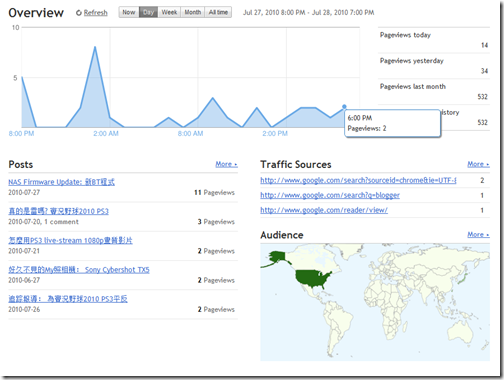This screenshot has height=380, width=504.
Task: Open google search q=blogger traffic source
Action: 330,195
